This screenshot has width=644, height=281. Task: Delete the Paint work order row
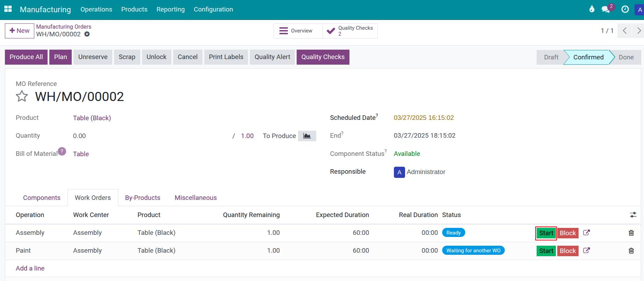(631, 251)
